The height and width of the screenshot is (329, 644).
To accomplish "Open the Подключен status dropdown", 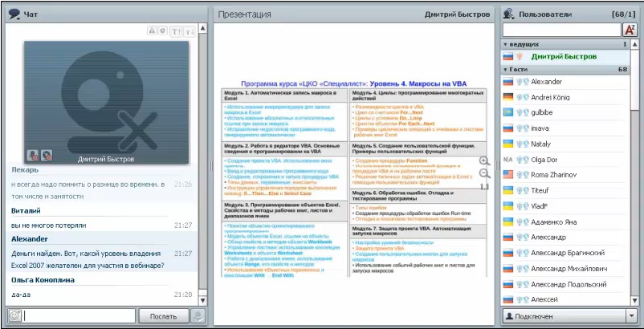I will pyautogui.click(x=569, y=316).
